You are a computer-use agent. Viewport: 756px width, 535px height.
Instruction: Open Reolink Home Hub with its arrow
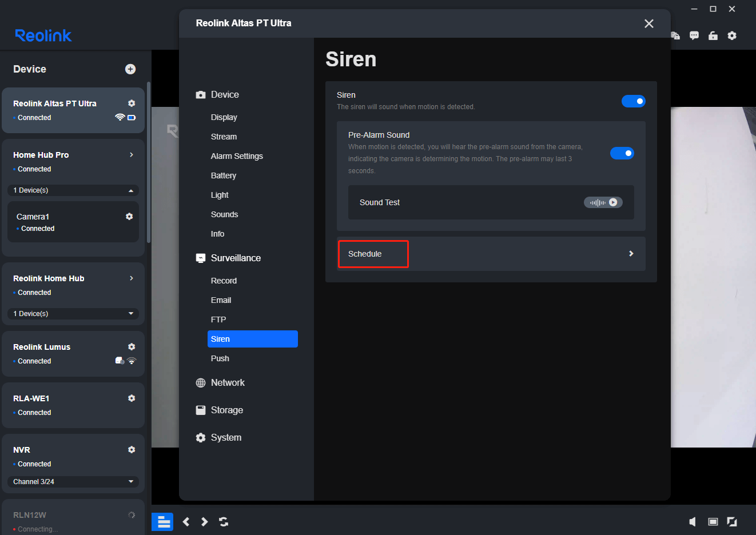pos(132,278)
